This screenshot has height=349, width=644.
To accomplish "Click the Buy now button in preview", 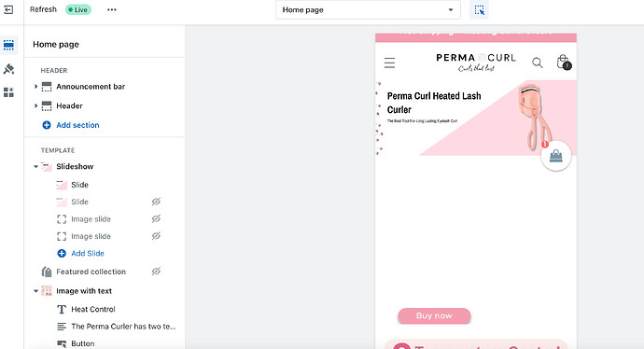I will 434,315.
